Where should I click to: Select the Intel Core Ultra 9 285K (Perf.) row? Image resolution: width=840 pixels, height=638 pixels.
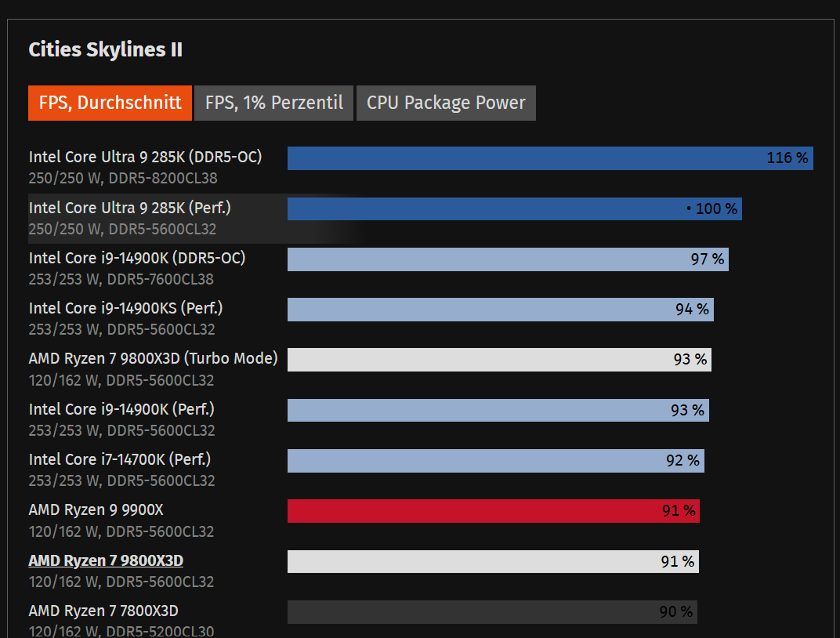pos(385,219)
